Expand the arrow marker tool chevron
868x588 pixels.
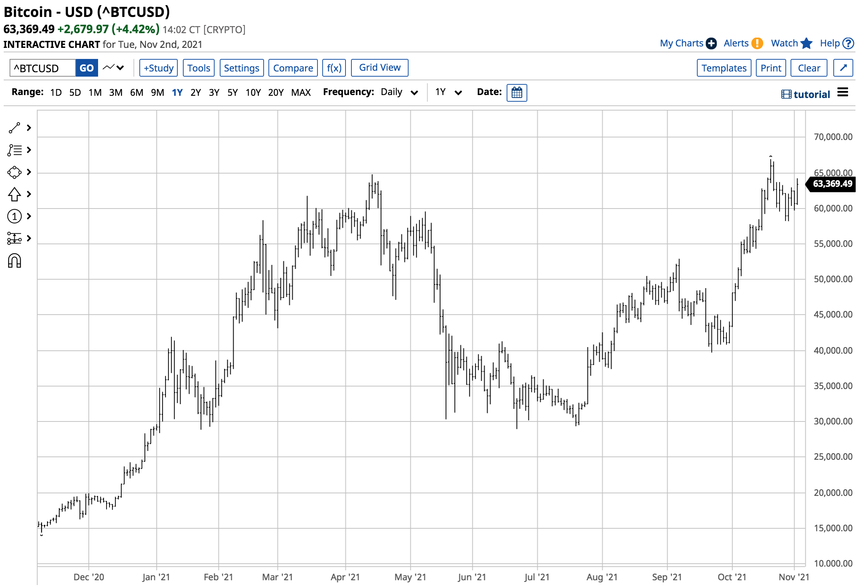pyautogui.click(x=29, y=195)
